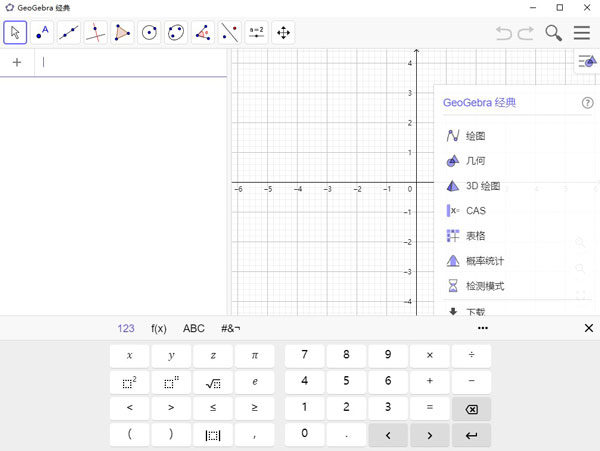Screen dimensions: 600x451
Task: Click the algebra input field
Action: (x=130, y=62)
